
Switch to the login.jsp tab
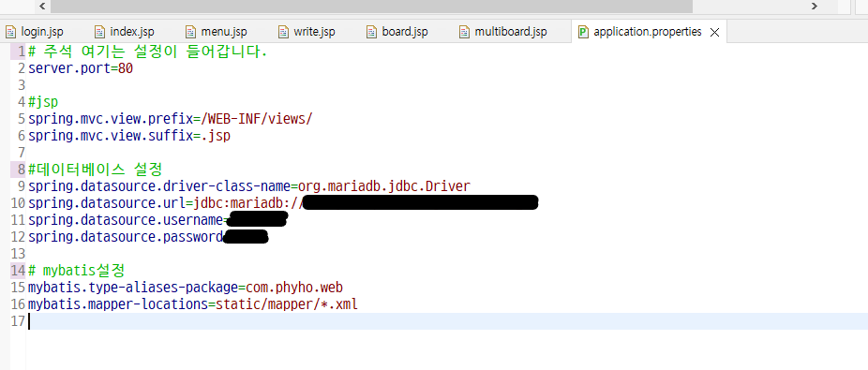point(36,32)
